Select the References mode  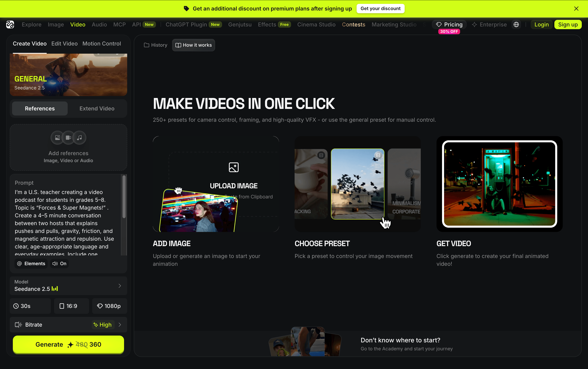[40, 108]
